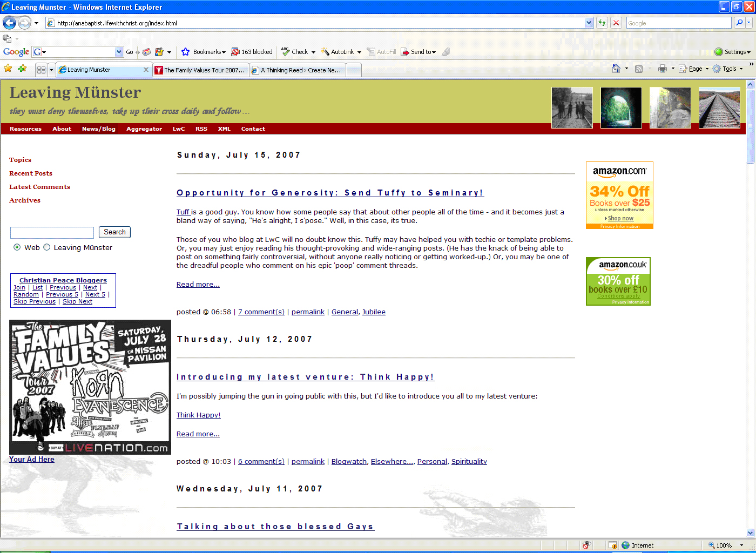Image resolution: width=756 pixels, height=553 pixels.
Task: Open the Quick Tabs grid icon
Action: (41, 70)
